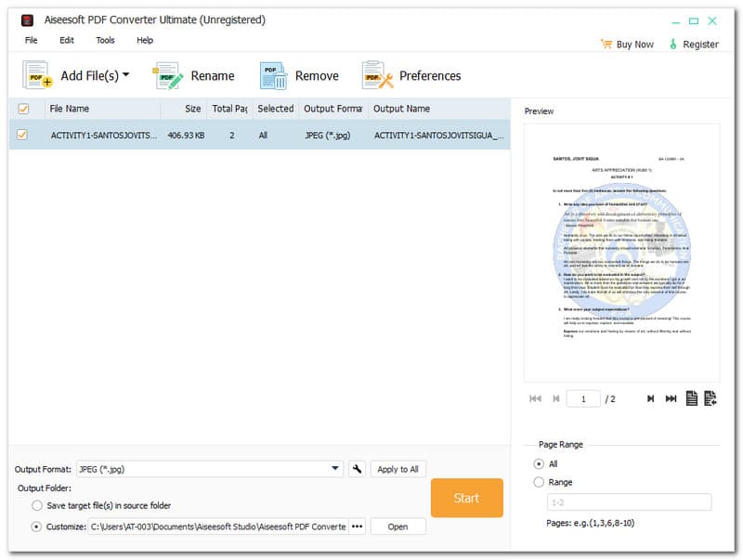Click the Open folder button
Viewport: 743px width, 560px height.
click(x=398, y=527)
